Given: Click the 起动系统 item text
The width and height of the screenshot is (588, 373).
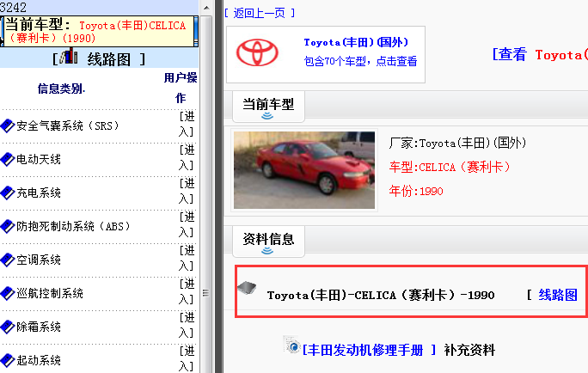Looking at the screenshot, I should 39,360.
